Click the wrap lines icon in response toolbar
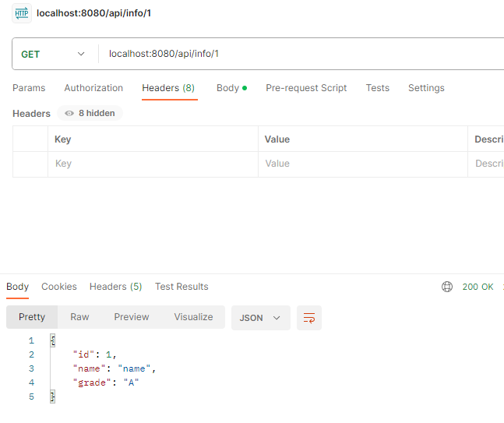504x423 pixels. pyautogui.click(x=309, y=318)
